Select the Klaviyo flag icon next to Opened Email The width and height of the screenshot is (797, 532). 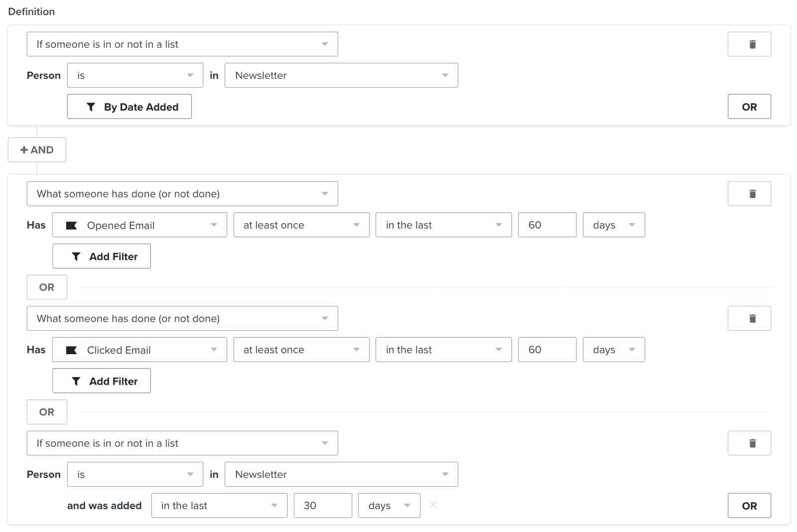coord(71,225)
